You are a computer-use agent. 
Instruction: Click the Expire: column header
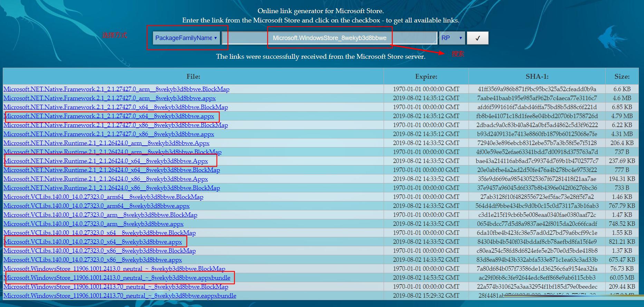click(426, 77)
